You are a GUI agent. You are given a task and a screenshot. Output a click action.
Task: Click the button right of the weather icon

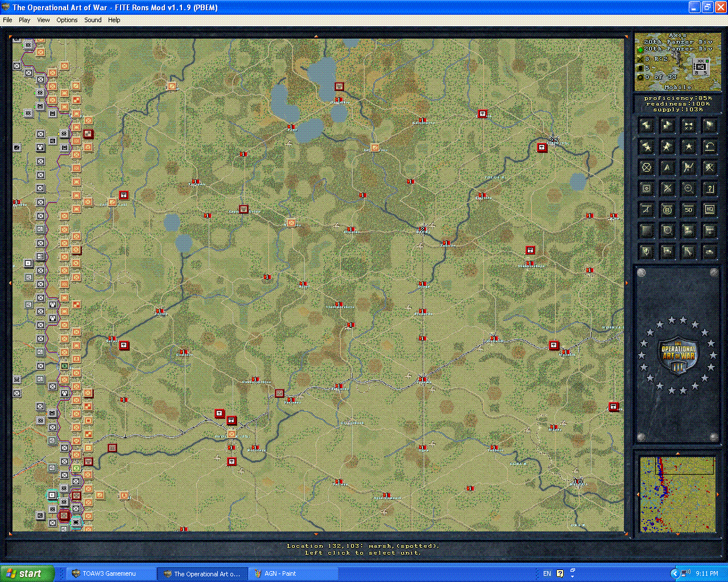tap(709, 231)
